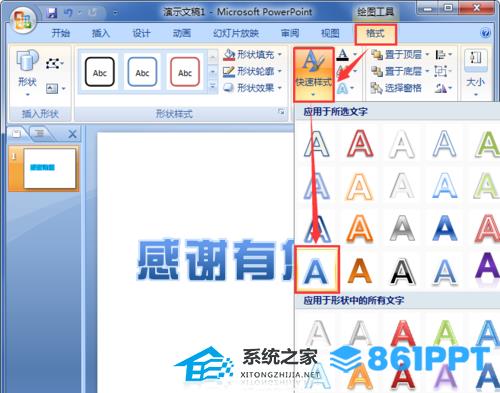Screen dimensions: 500x393
Task: Switch to the Slide Show tab
Action: tap(236, 33)
